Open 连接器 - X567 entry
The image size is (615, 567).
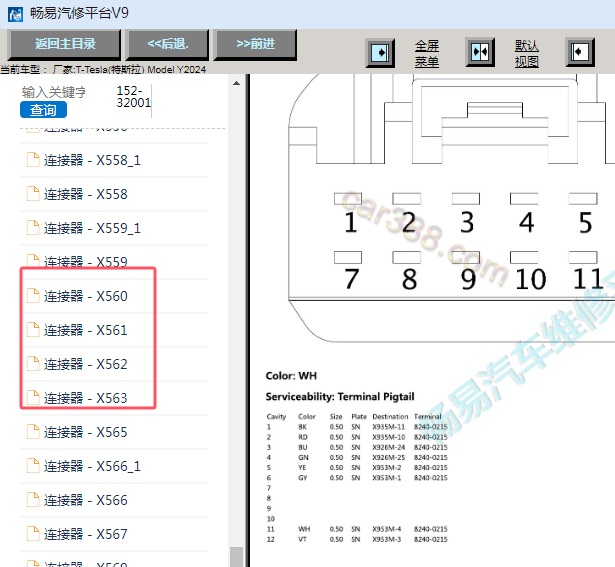pyautogui.click(x=86, y=534)
